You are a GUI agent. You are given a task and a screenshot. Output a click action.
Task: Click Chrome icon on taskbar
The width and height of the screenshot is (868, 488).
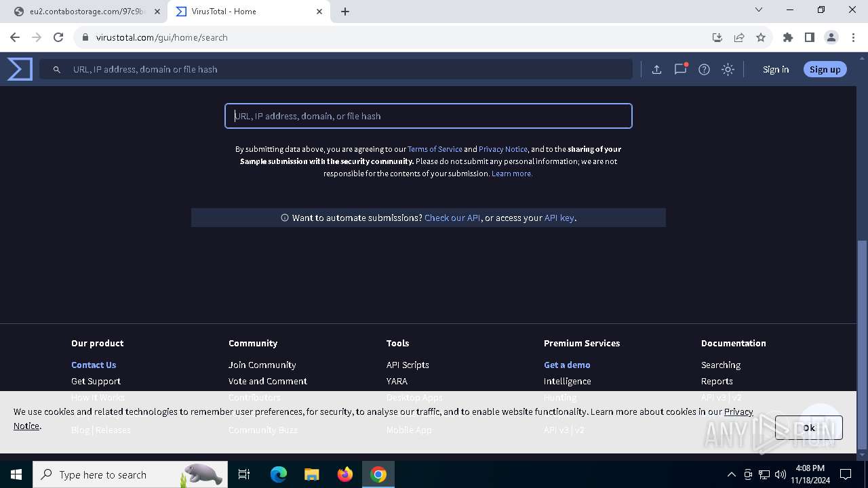pos(378,474)
